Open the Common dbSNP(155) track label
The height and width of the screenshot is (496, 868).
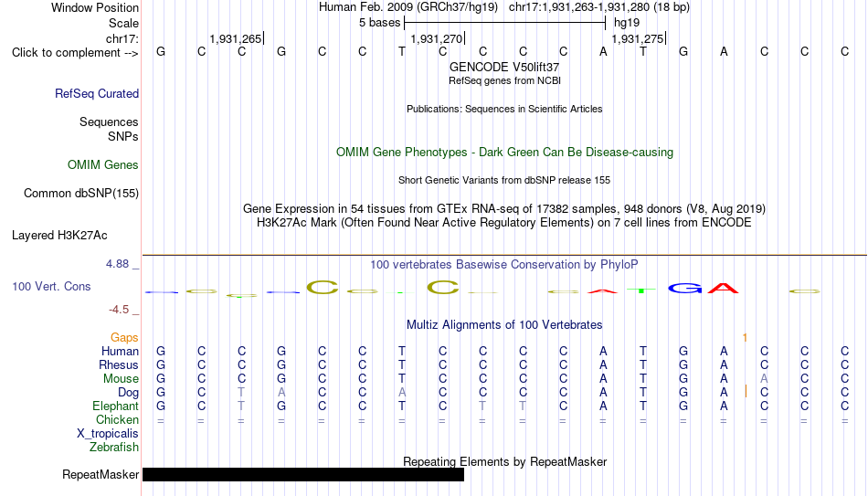pyautogui.click(x=80, y=194)
